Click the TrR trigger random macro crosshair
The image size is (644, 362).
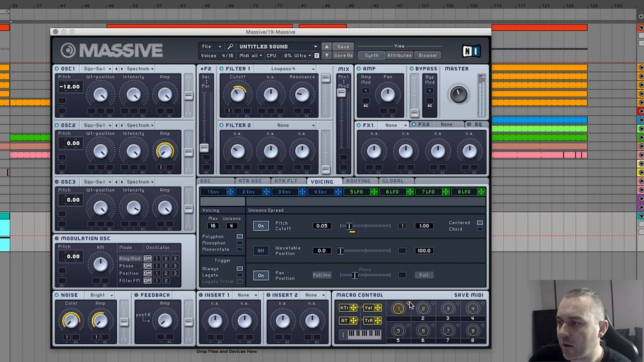(x=378, y=320)
